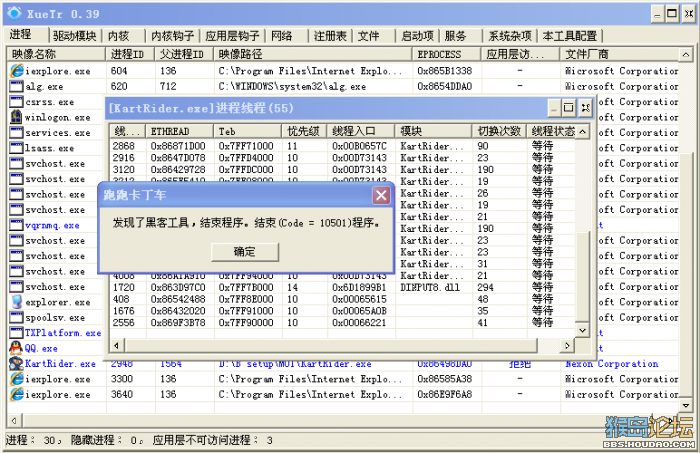Click the KartRider.exe process icon
Screen dimensions: 700x453
tap(17, 363)
